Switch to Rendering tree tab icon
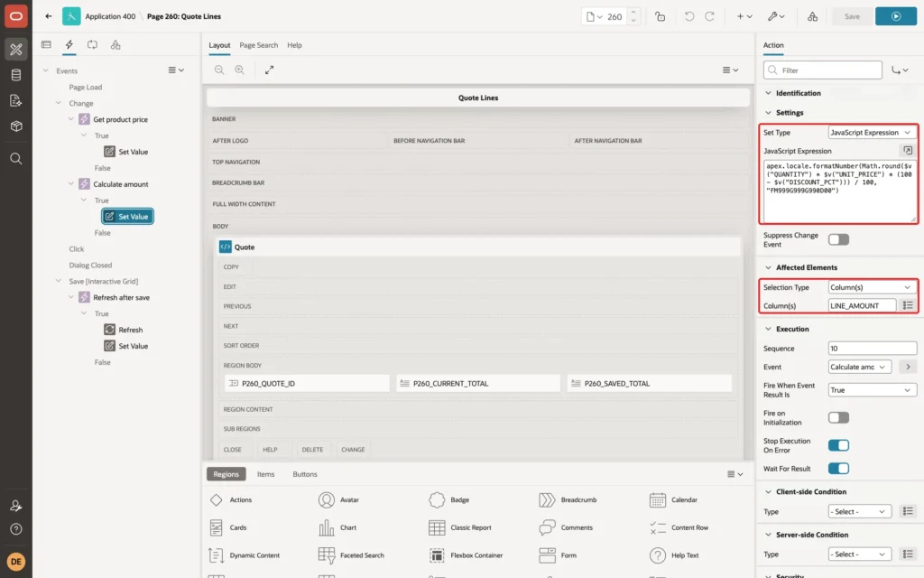Screen dimensions: 924x578 coord(46,44)
